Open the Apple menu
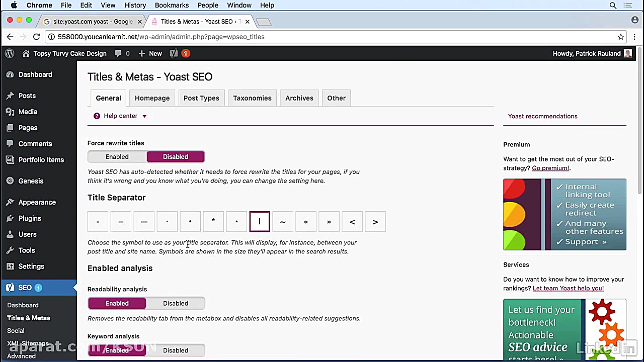Image resolution: width=644 pixels, height=362 pixels. point(14,6)
